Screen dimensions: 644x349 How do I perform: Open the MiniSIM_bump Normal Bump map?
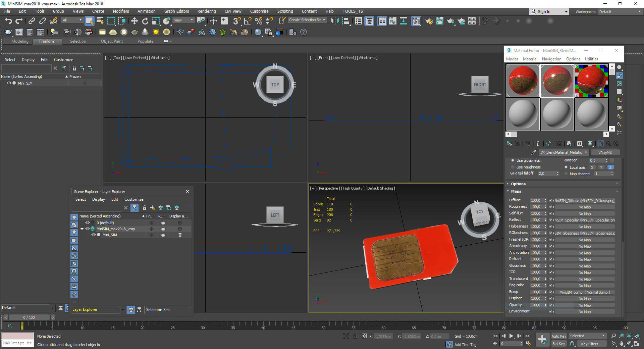pyautogui.click(x=584, y=292)
